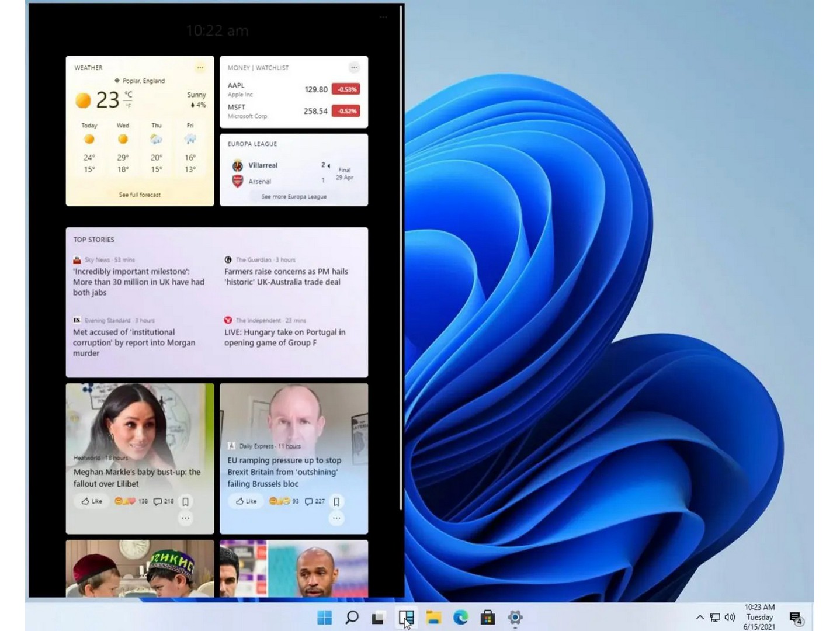Open the notification center icon
Image resolution: width=840 pixels, height=631 pixels.
(796, 618)
